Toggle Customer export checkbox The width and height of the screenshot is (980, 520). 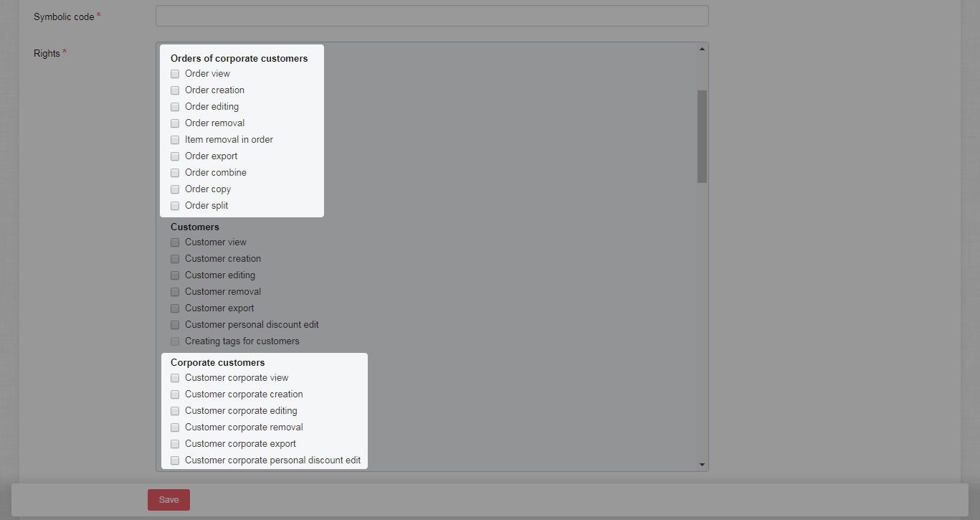(x=175, y=308)
